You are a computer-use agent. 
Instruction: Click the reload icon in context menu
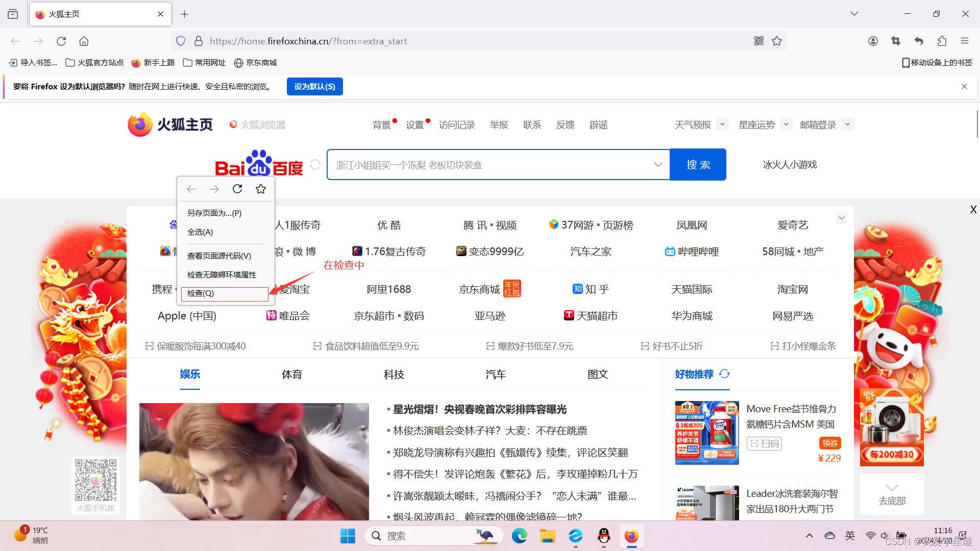237,189
